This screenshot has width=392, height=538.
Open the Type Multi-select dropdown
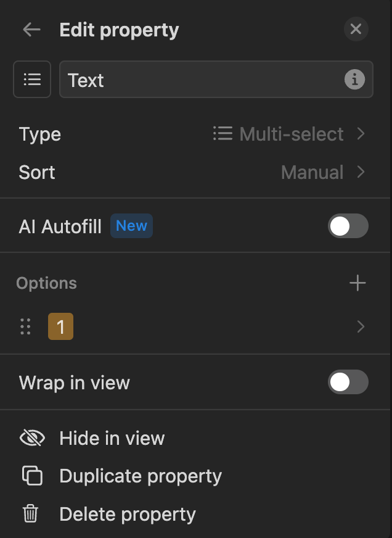[x=290, y=134]
